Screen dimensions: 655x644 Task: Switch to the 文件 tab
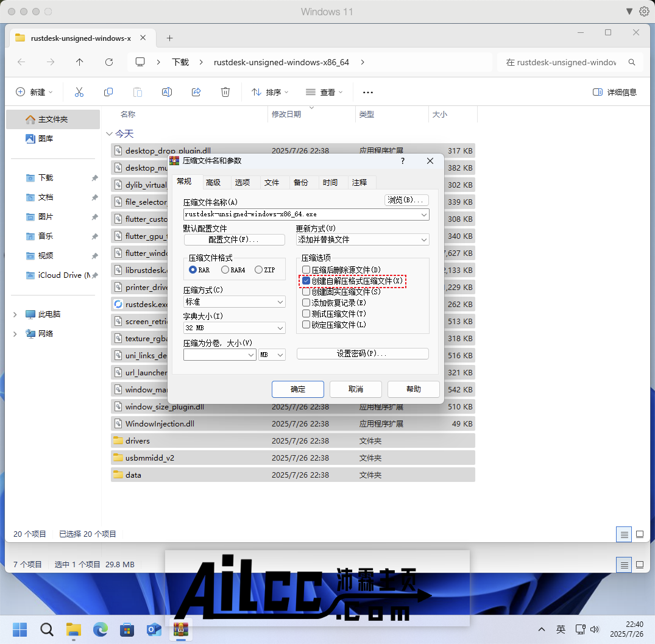(x=272, y=183)
